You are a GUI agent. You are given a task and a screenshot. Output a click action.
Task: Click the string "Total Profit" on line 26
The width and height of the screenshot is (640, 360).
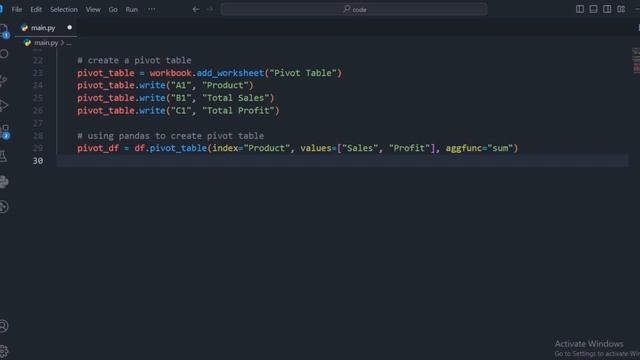coord(238,111)
